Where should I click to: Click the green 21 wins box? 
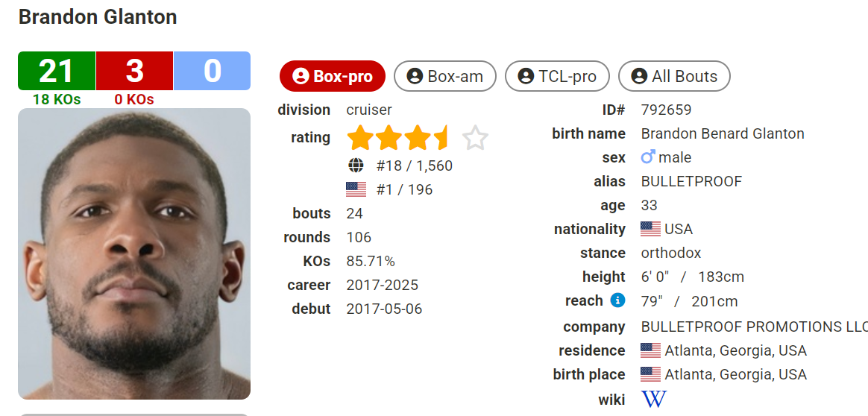pos(57,71)
